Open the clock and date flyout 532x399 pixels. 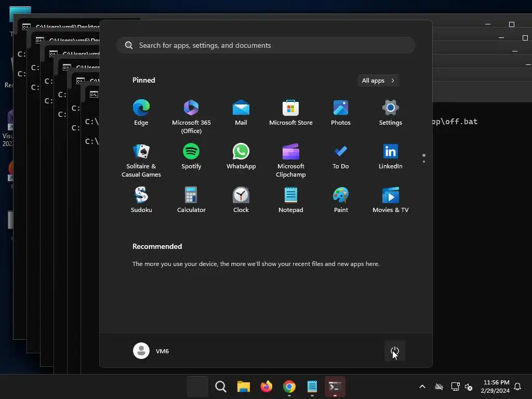pos(495,387)
